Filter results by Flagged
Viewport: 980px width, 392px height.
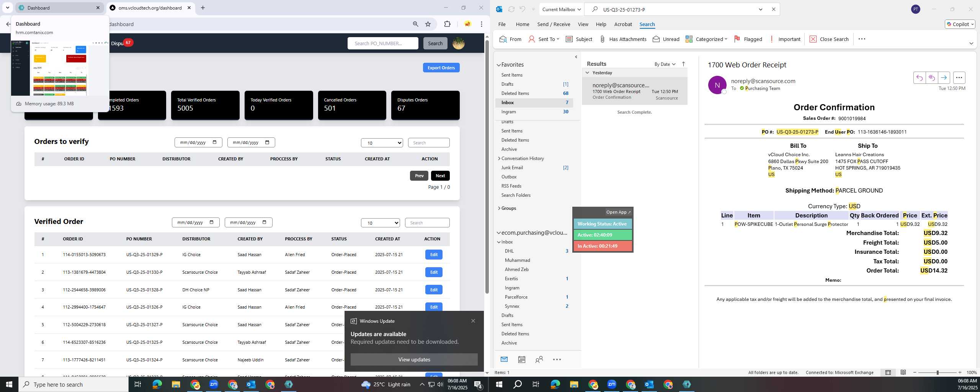(x=748, y=39)
